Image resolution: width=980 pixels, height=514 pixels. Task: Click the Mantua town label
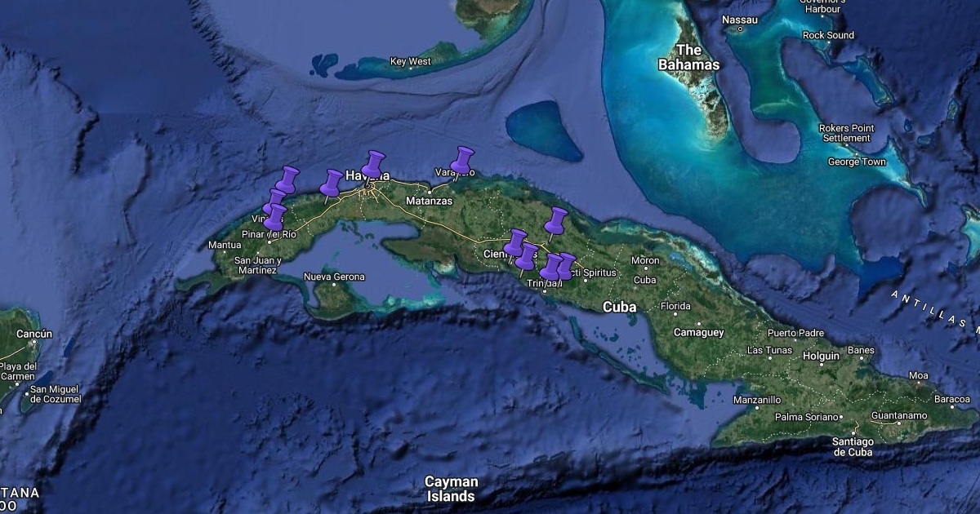[x=225, y=245]
